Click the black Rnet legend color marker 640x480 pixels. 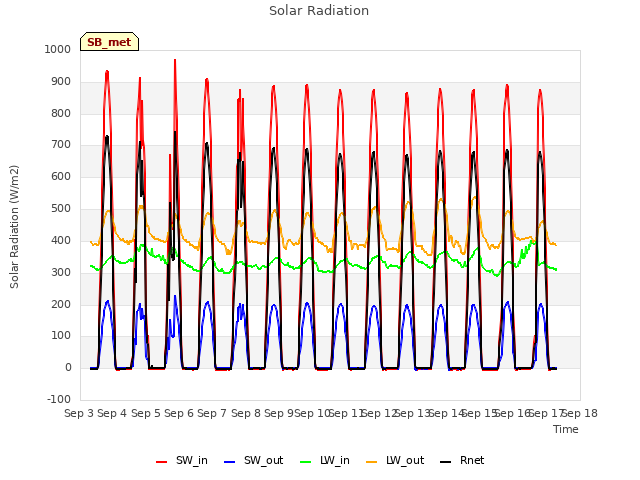point(446,462)
